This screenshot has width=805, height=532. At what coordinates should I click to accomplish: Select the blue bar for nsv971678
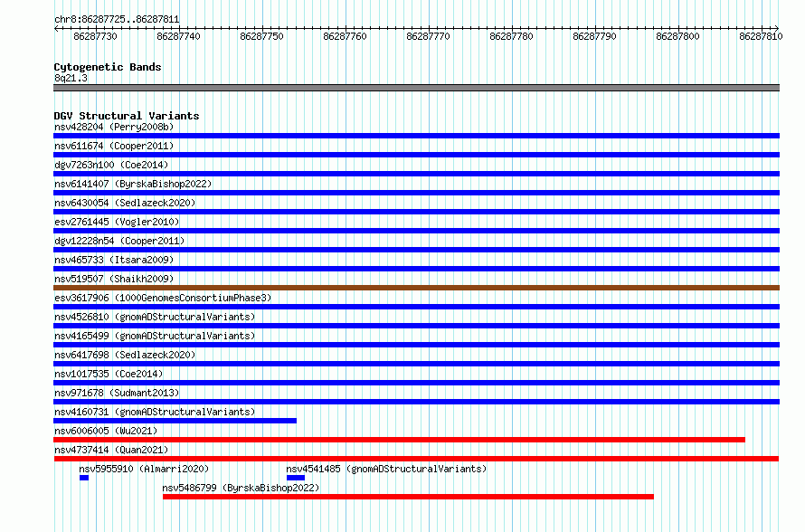point(416,402)
